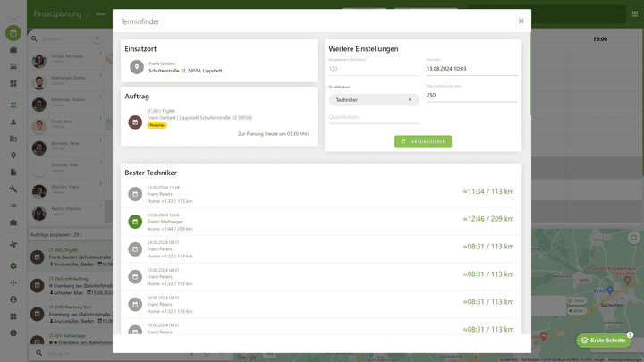Click the pencil edit icon beside Einsatzplanung
This screenshot has height=362, width=644.
(x=88, y=14)
